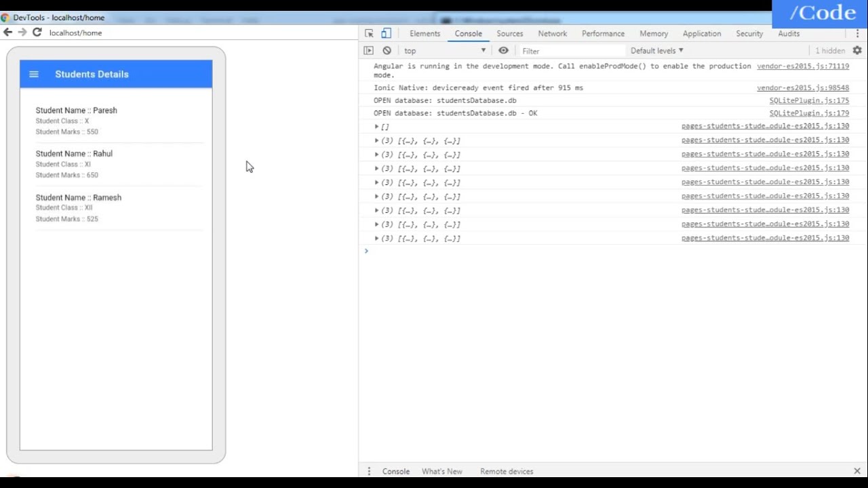Click the 'OPEN database: studentsDatabase.db - OK' log

tap(455, 113)
